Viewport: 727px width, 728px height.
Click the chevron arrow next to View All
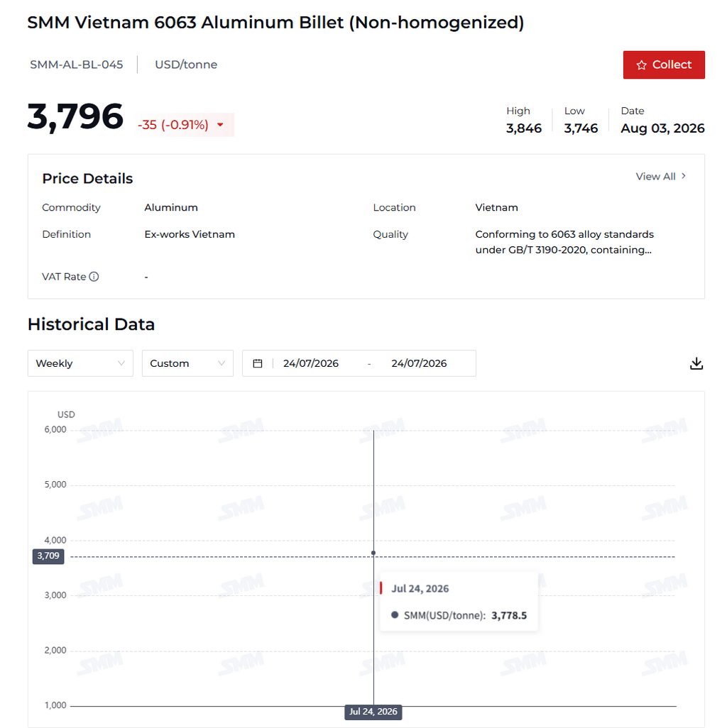(683, 176)
